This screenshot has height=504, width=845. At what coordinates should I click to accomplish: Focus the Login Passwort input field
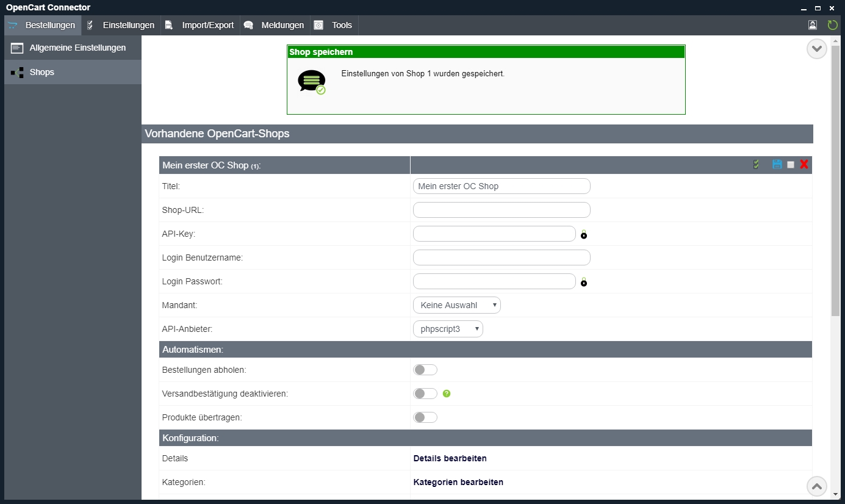pos(494,281)
